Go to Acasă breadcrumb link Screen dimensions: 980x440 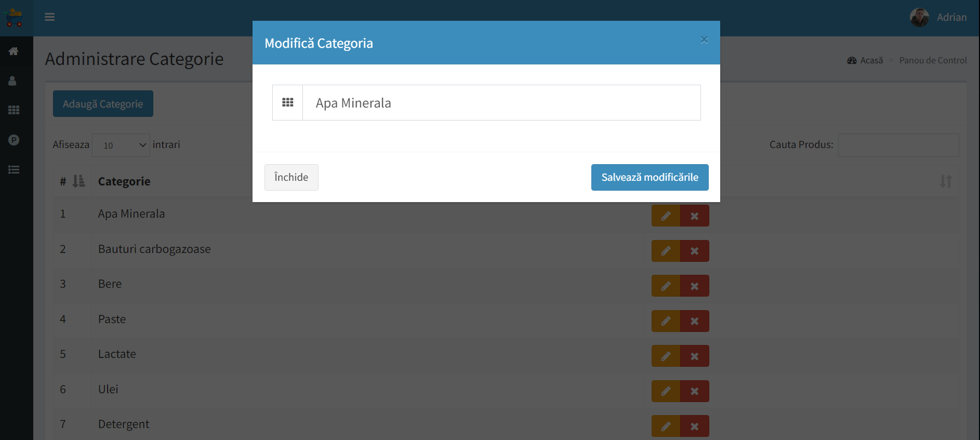[x=871, y=60]
